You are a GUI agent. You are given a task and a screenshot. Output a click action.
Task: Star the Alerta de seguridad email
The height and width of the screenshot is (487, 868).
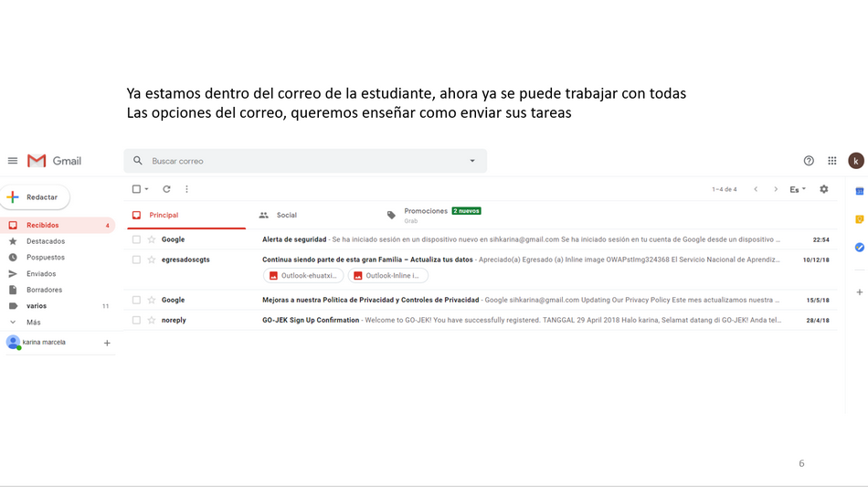click(x=152, y=239)
